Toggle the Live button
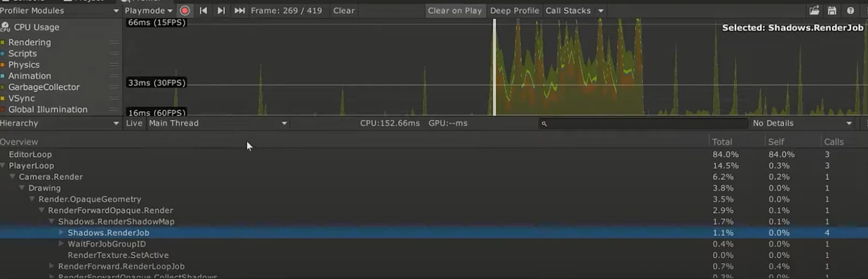 point(134,123)
